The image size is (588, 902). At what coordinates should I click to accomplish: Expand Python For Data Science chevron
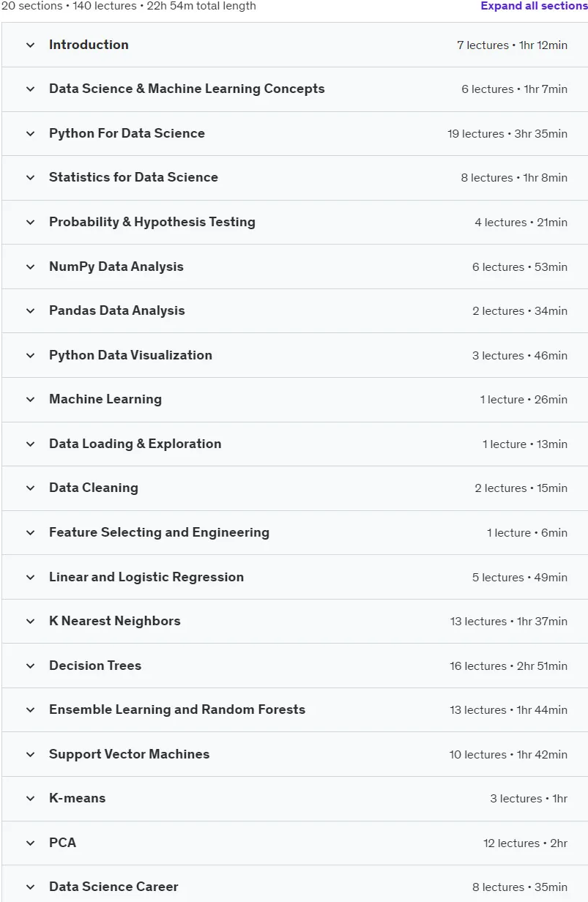pos(30,134)
